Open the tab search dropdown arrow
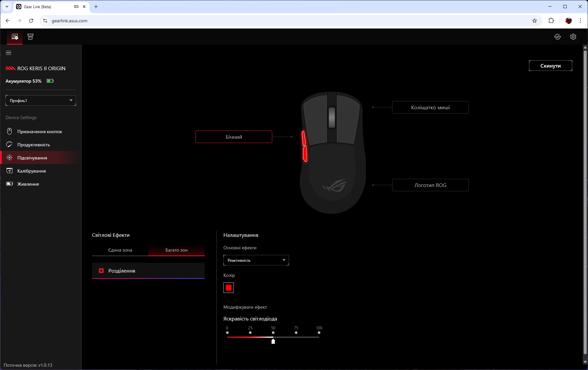Screen dimensions: 588x370 (x=7, y=7)
